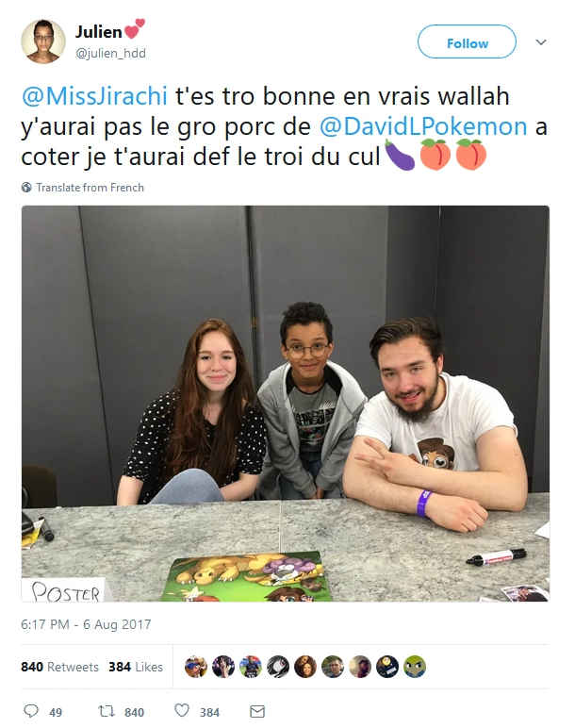Screen dimensions: 575x728
Task: Open Julien's profile avatar picture
Action: point(43,41)
